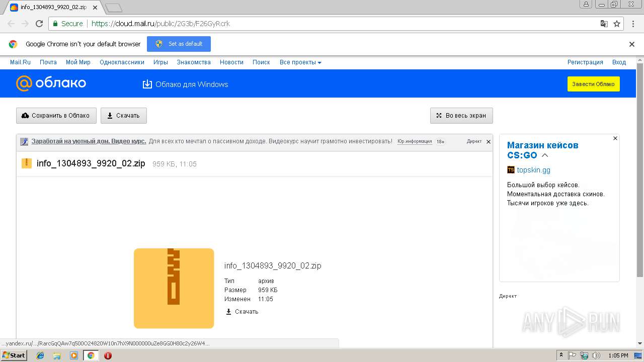
Task: Reload the page with refresh icon
Action: (x=39, y=24)
